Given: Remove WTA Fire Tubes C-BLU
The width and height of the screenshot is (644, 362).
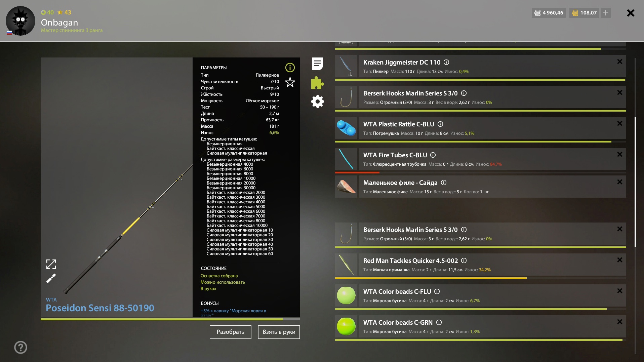Looking at the screenshot, I should [619, 154].
